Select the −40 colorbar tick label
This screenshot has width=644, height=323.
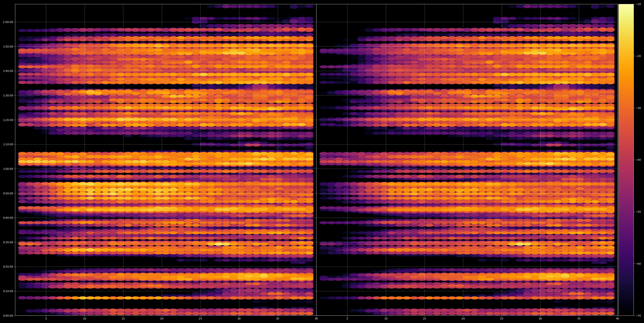[638, 160]
